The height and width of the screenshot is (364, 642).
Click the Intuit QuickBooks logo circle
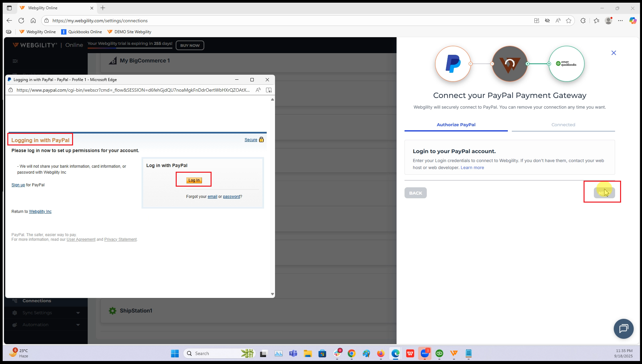click(566, 64)
